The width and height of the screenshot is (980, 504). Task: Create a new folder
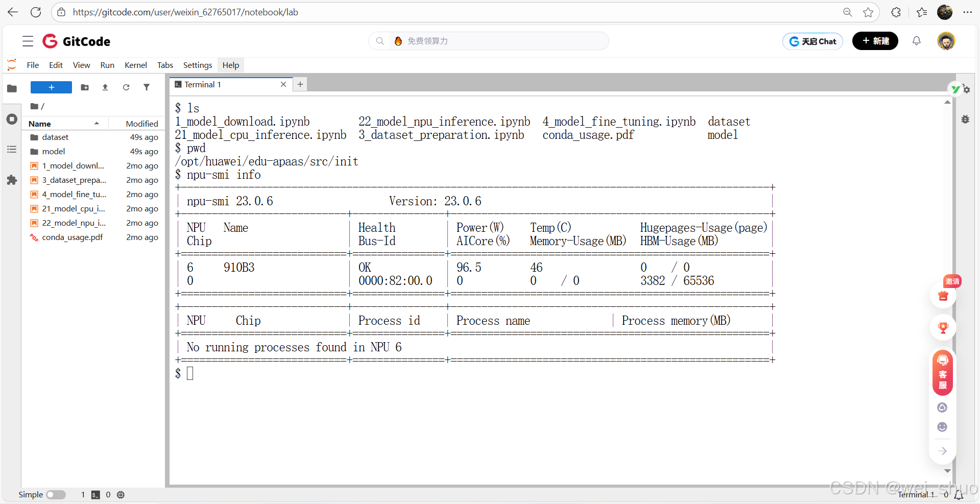coord(85,87)
